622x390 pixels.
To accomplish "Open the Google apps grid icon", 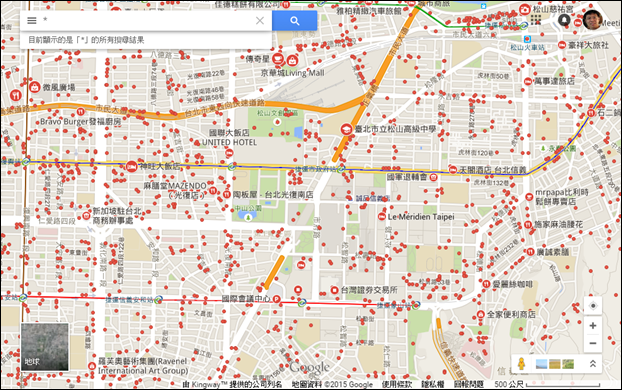I will 536,19.
